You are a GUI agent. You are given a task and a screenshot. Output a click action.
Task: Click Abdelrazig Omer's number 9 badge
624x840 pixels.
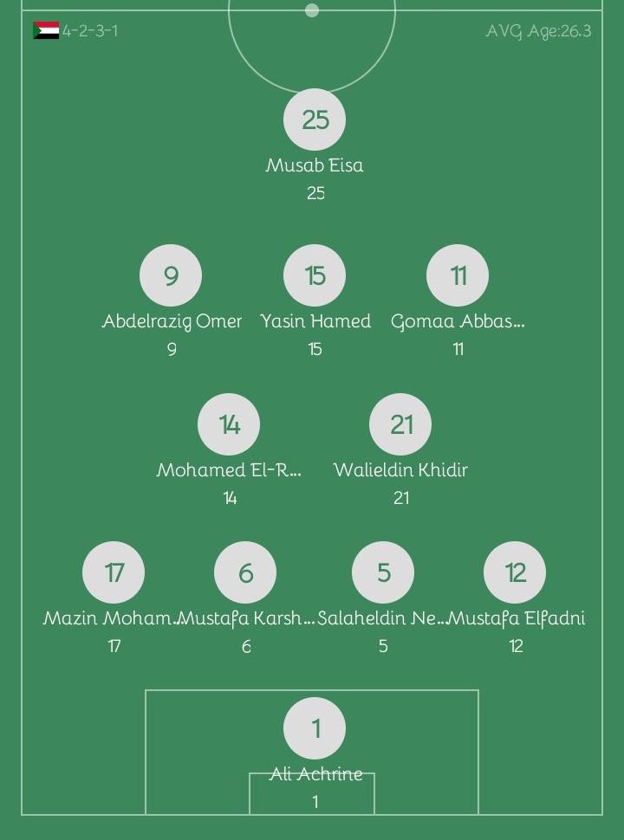(171, 275)
